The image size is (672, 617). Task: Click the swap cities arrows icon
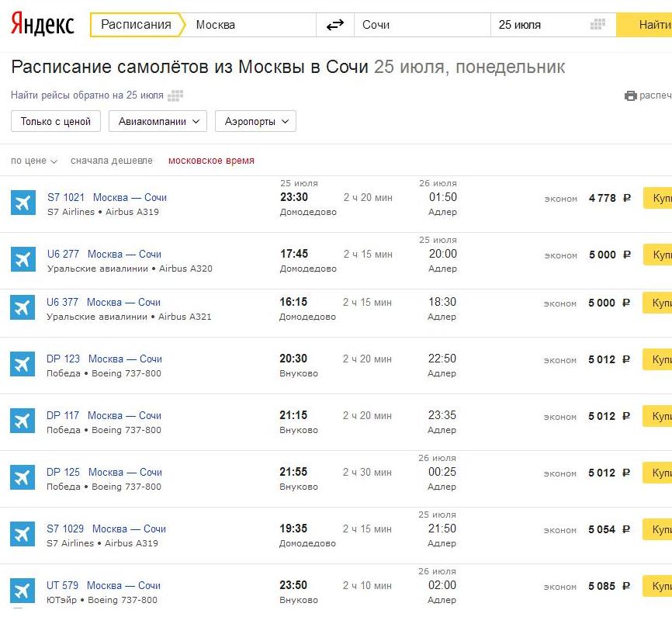pyautogui.click(x=334, y=25)
